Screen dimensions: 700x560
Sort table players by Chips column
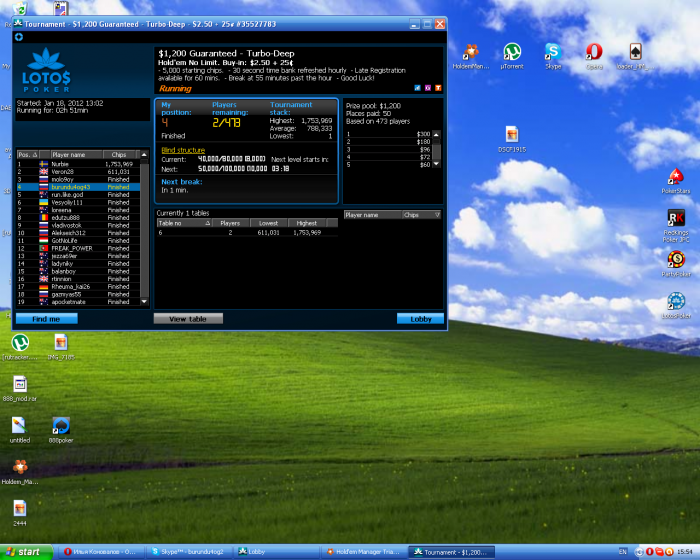(411, 214)
